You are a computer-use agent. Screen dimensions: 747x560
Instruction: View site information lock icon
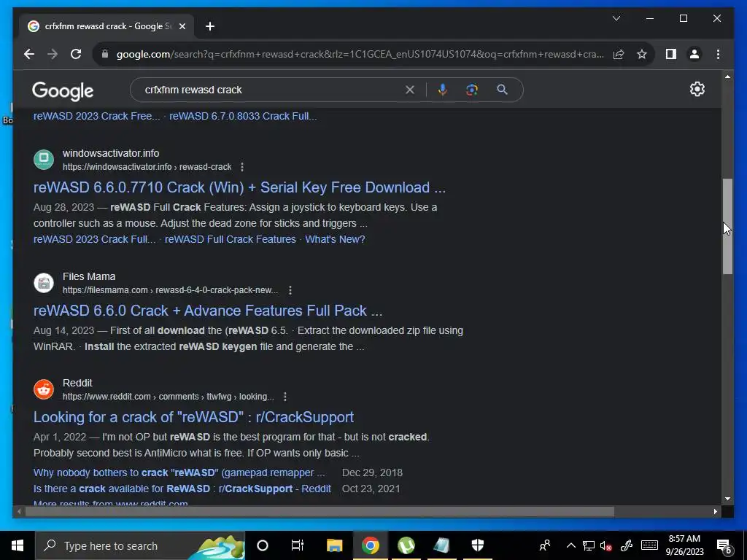click(x=105, y=54)
